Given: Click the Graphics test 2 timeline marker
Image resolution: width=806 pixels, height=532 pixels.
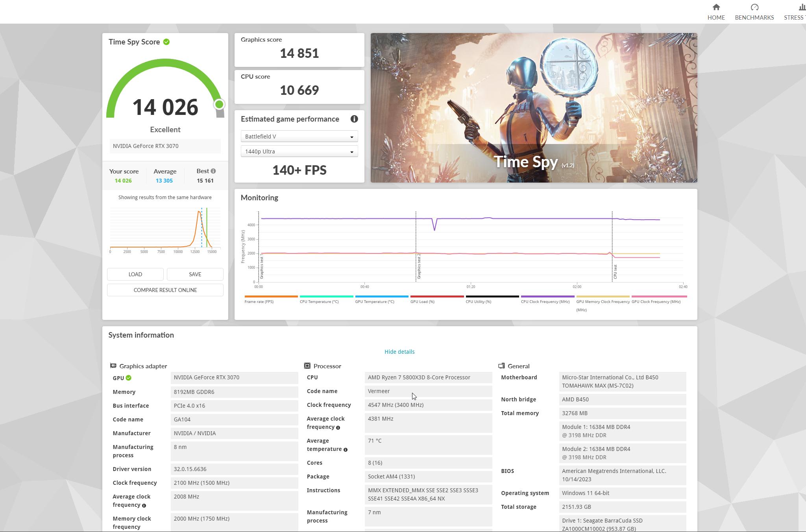Looking at the screenshot, I should [419, 266].
